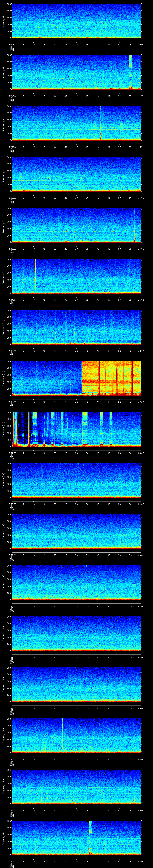Click the loud yellow-red burst in 3:36:00 panel

(111, 378)
